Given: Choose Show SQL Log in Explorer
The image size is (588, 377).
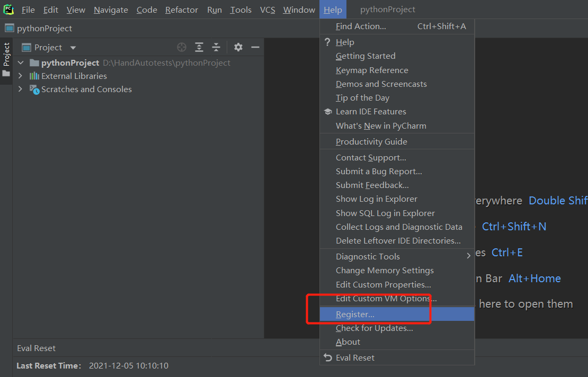Looking at the screenshot, I should tap(397, 213).
